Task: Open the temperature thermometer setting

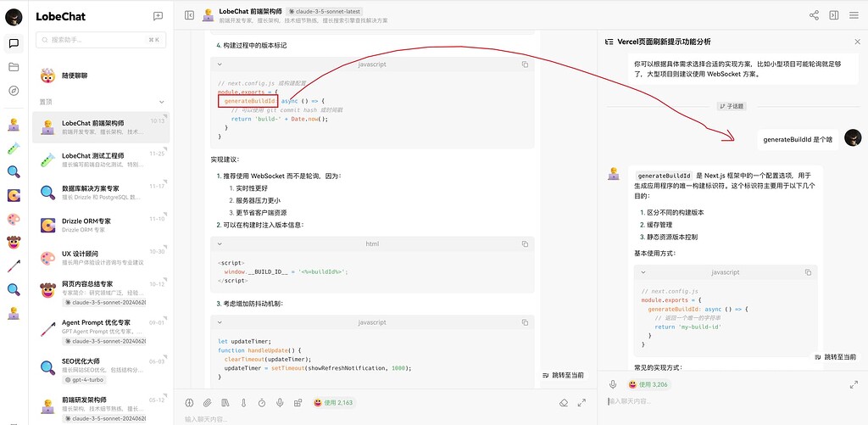Action: pos(243,403)
